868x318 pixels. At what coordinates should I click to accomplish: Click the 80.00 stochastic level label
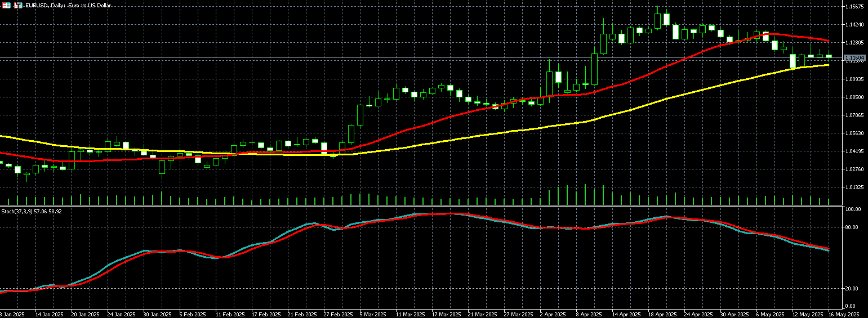[x=852, y=227]
